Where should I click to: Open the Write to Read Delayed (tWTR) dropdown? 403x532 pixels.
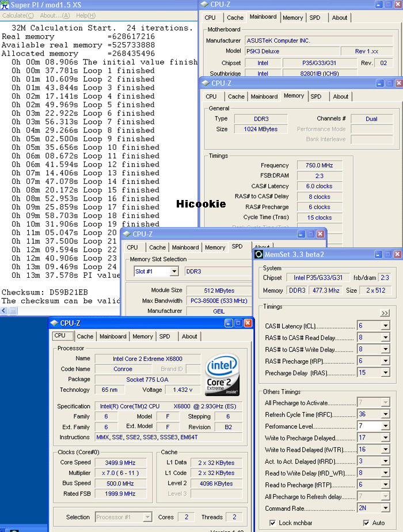click(x=385, y=450)
